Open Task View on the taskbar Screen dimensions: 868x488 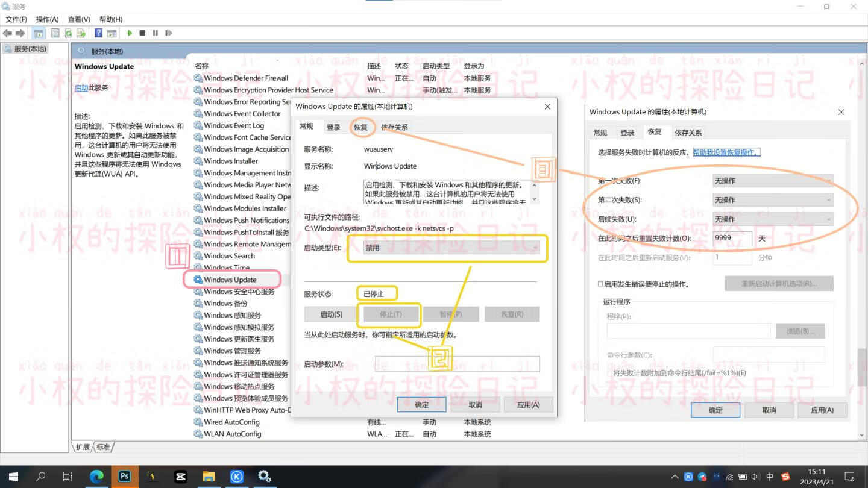coord(68,477)
